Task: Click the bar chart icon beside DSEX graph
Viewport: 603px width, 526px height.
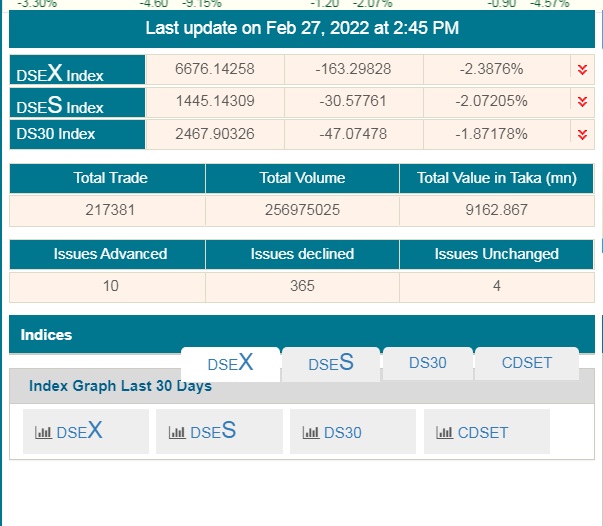Action: (44, 433)
